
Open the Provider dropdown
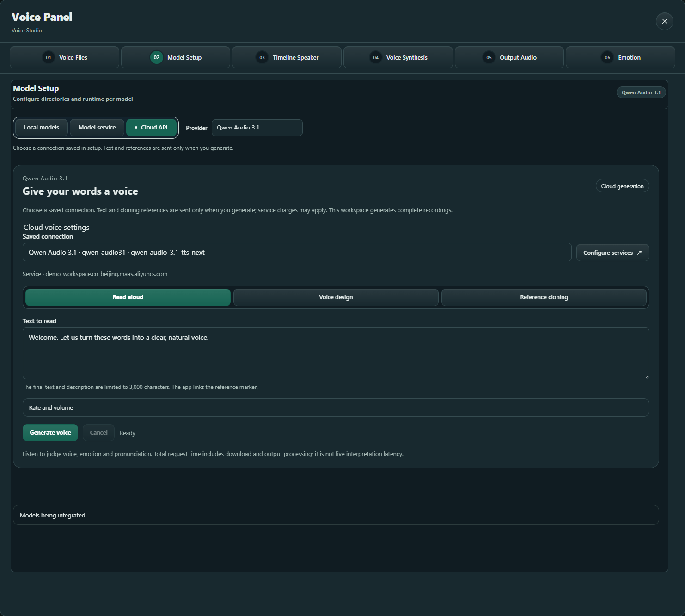257,128
